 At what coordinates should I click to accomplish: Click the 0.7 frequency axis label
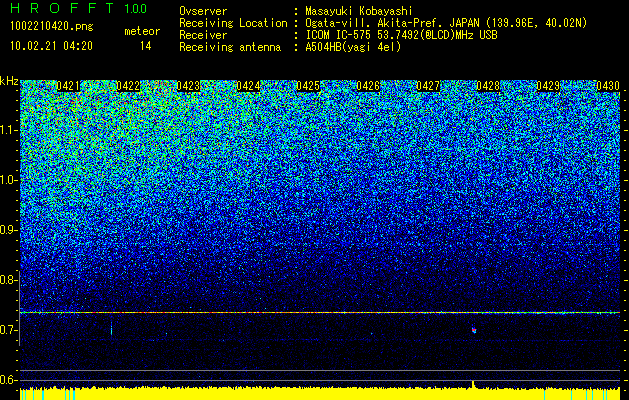coord(8,330)
